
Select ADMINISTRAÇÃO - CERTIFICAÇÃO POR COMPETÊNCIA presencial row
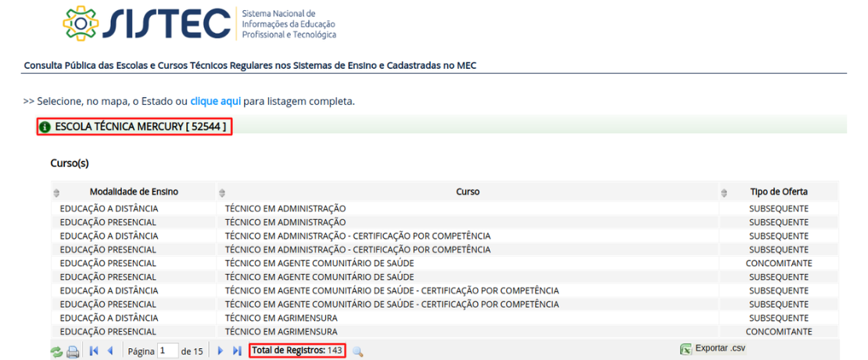(x=357, y=249)
